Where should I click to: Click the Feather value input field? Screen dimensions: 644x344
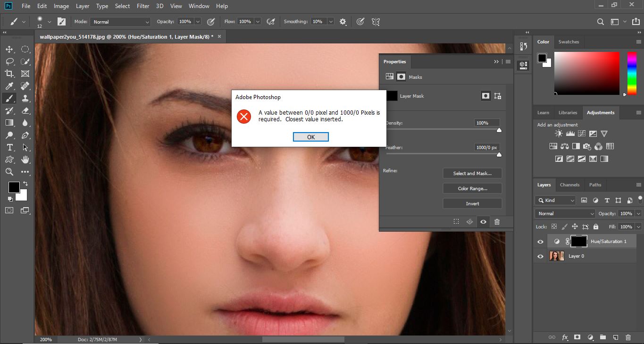pos(487,148)
